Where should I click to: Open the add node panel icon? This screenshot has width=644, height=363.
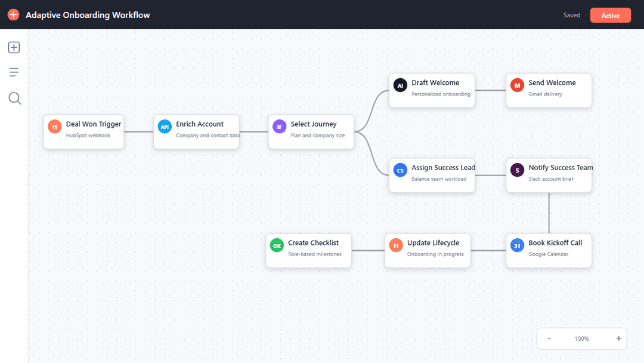14,47
